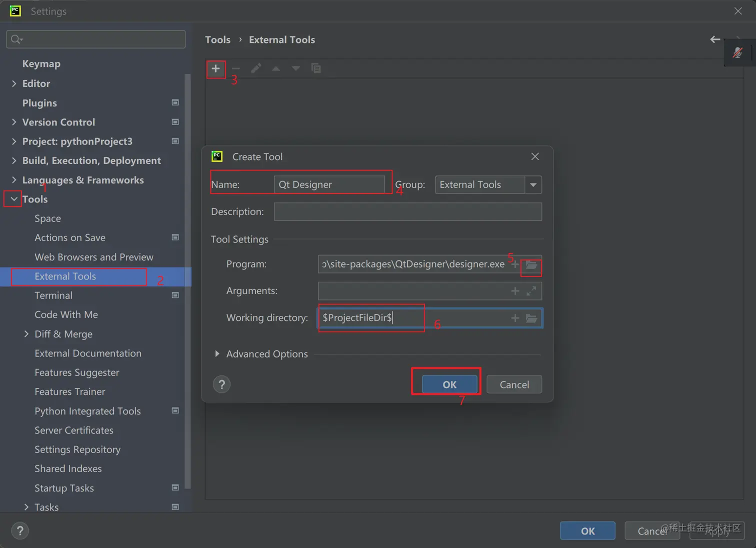Expand the Arguments field editor icon

click(531, 291)
